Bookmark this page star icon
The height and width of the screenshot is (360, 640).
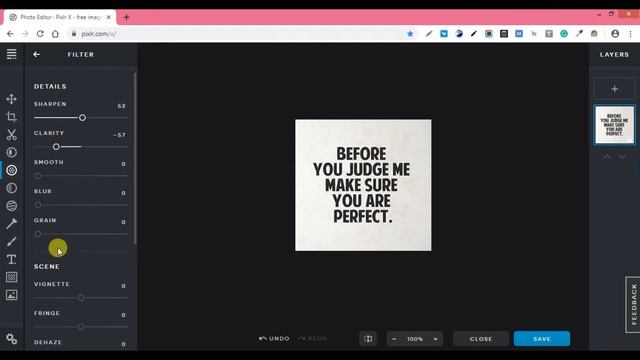(x=410, y=34)
